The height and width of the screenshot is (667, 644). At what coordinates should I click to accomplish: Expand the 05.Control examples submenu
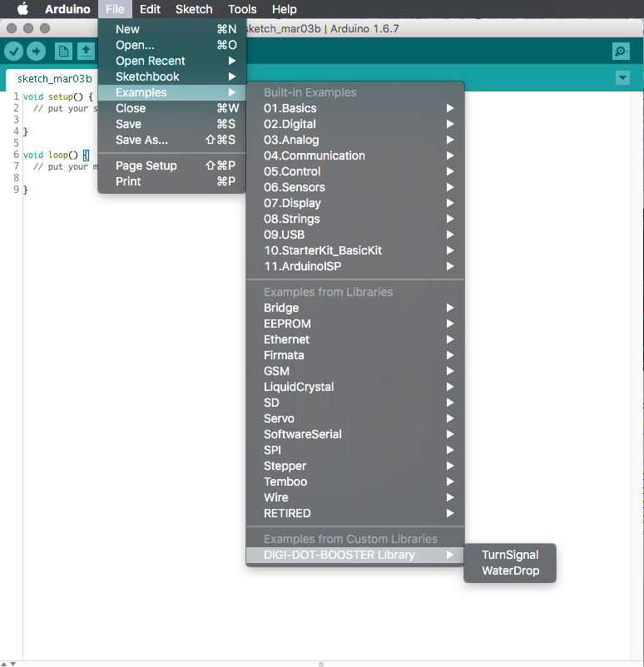click(x=355, y=171)
